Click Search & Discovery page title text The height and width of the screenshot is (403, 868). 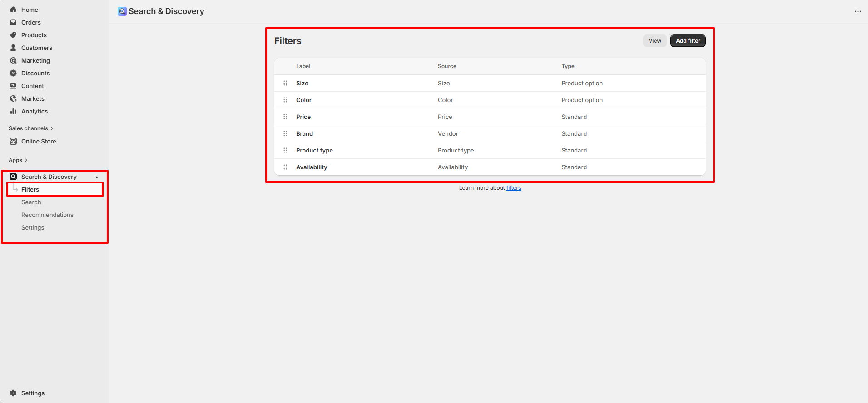(x=166, y=11)
